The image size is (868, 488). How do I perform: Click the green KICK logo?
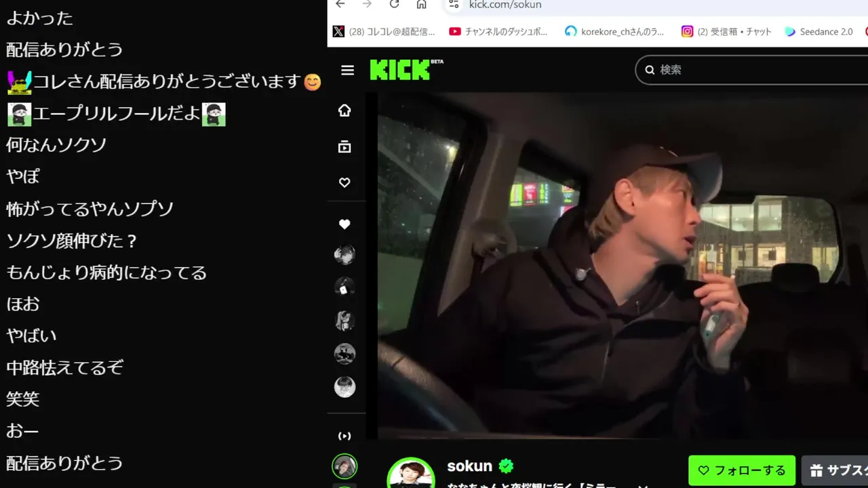(x=406, y=70)
